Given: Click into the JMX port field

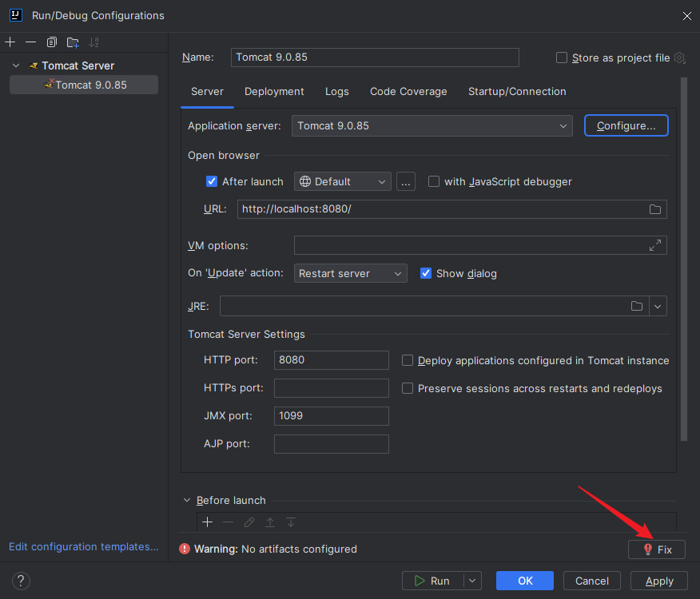Looking at the screenshot, I should (x=332, y=416).
